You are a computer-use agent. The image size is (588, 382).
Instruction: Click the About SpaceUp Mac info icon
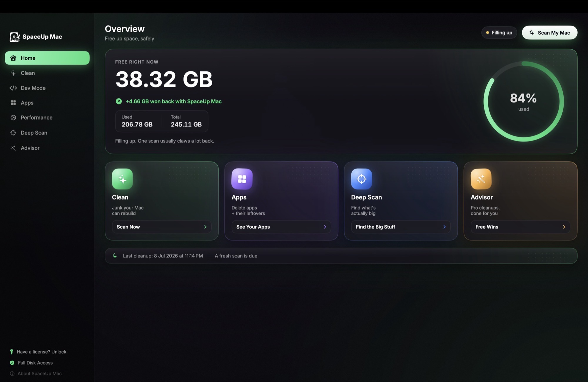click(x=12, y=374)
